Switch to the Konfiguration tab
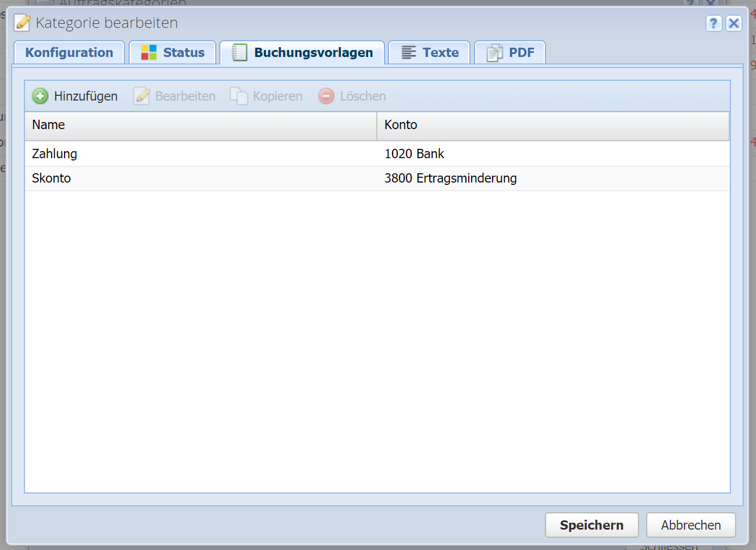Viewport: 756px width, 550px height. tap(69, 52)
